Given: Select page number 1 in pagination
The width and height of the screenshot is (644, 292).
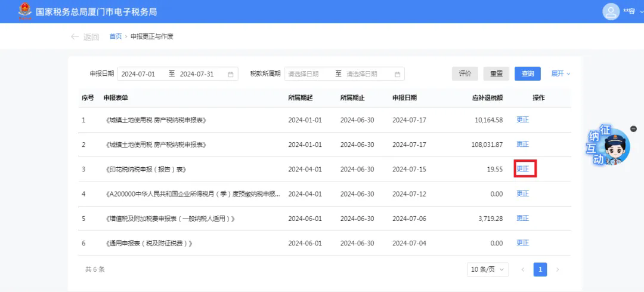Looking at the screenshot, I should (x=540, y=270).
